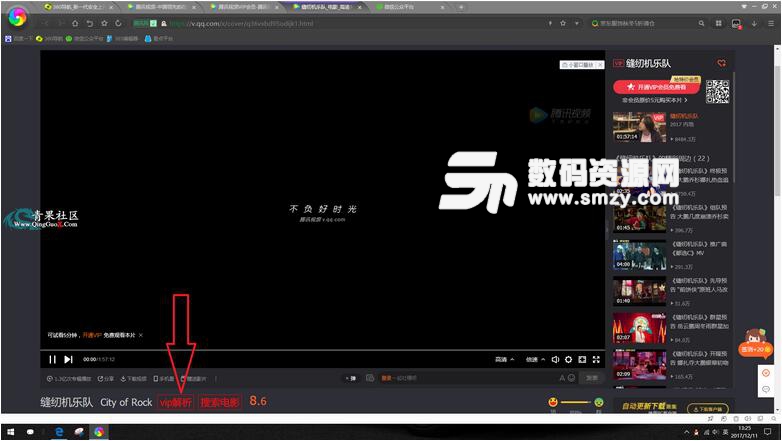Click the happy emoji rating face
Image resolution: width=782 pixels, height=441 pixels.
coord(553,402)
